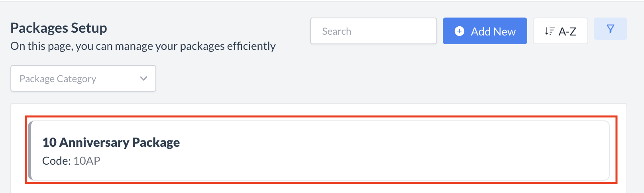Click the Package Category placeholder text

point(58,79)
